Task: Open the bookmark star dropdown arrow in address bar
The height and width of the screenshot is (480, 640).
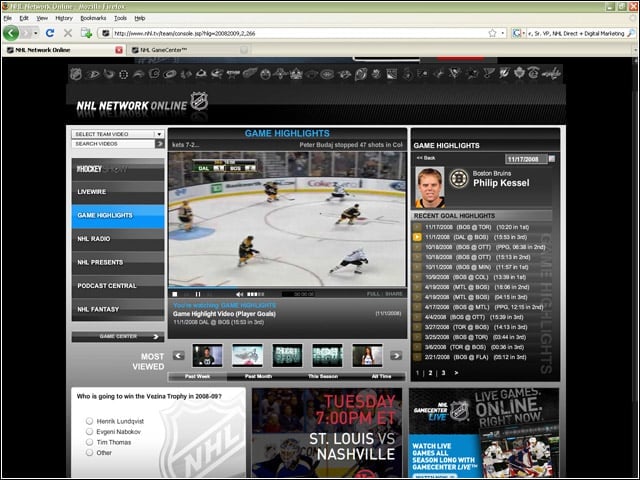Action: click(x=502, y=33)
